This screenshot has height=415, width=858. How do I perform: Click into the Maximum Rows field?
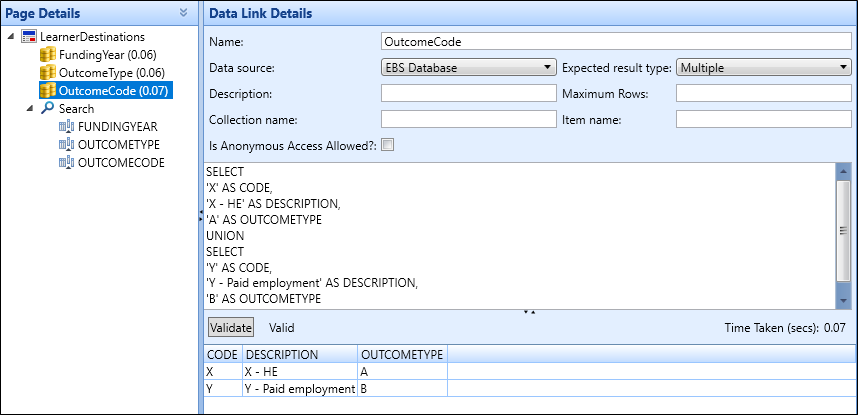[x=763, y=94]
